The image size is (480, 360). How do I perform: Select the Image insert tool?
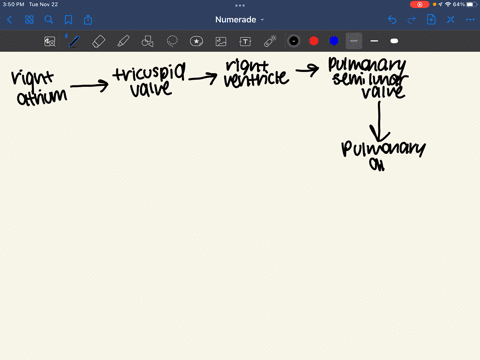pyautogui.click(x=221, y=41)
